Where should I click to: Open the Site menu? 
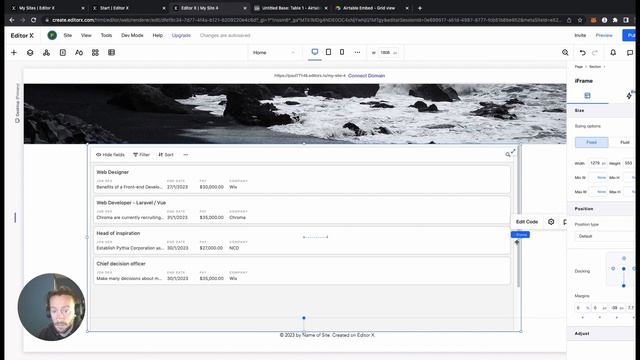[68, 36]
